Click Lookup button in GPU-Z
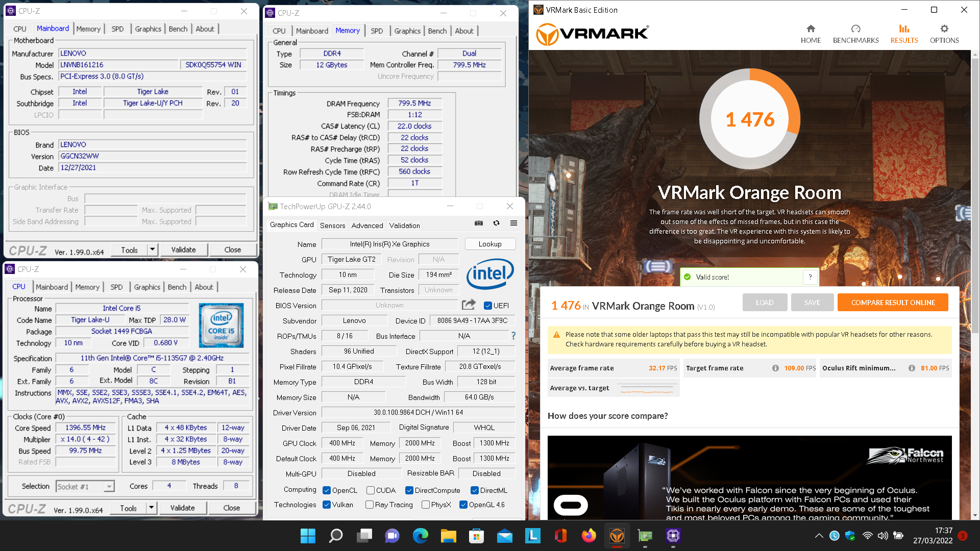 tap(490, 244)
